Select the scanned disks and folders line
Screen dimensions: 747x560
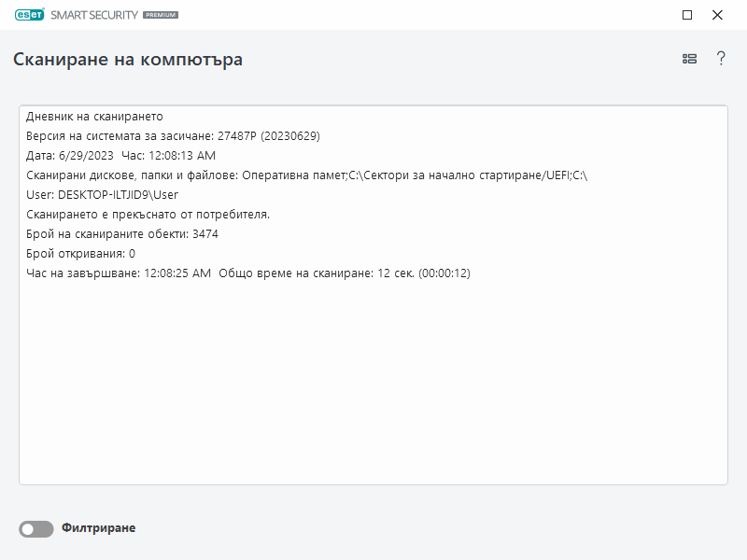point(306,175)
